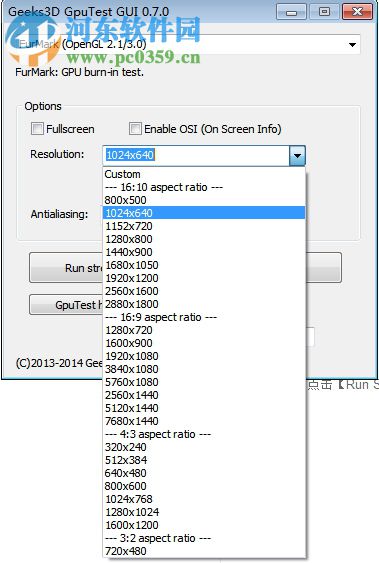Pick 2560x1440 resolution

coord(204,395)
